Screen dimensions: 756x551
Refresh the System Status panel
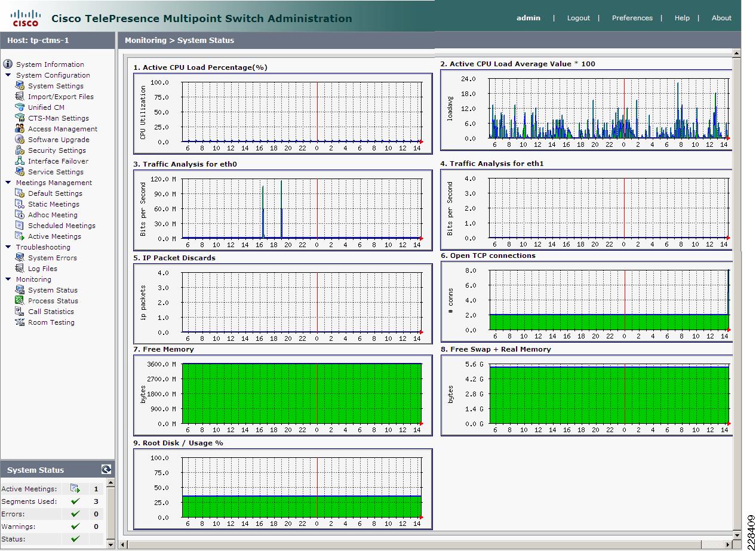(x=106, y=470)
